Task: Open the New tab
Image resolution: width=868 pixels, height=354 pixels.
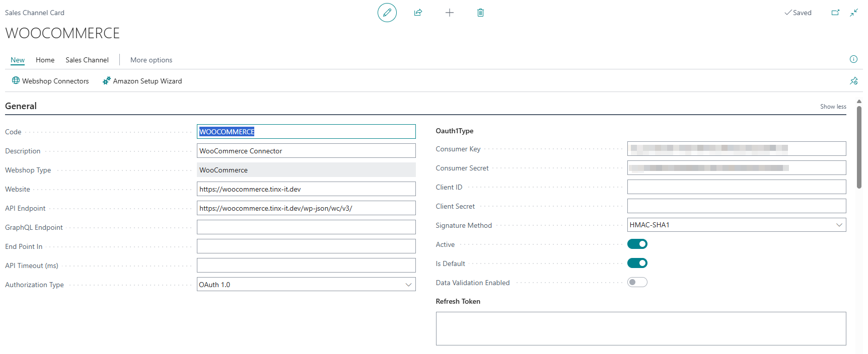Action: tap(18, 60)
